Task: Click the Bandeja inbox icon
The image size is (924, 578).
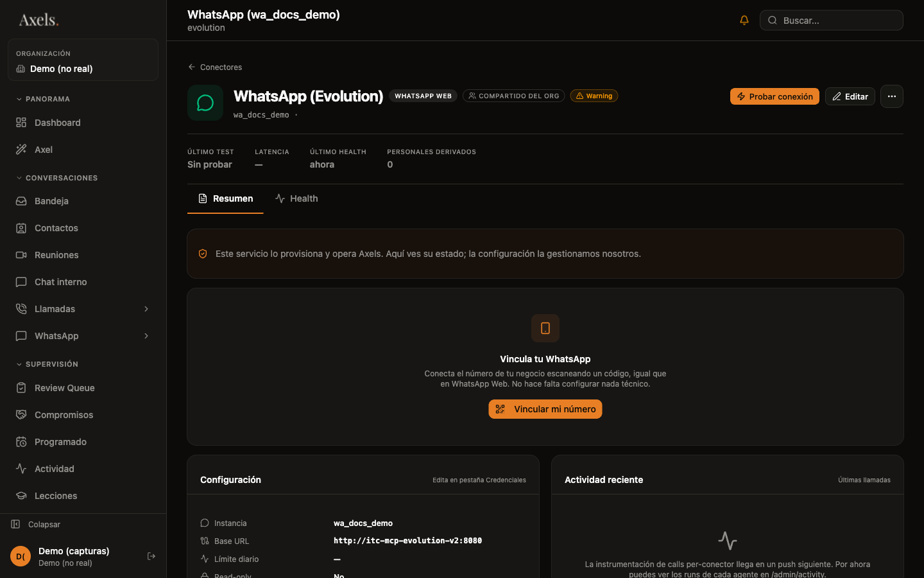Action: coord(21,201)
